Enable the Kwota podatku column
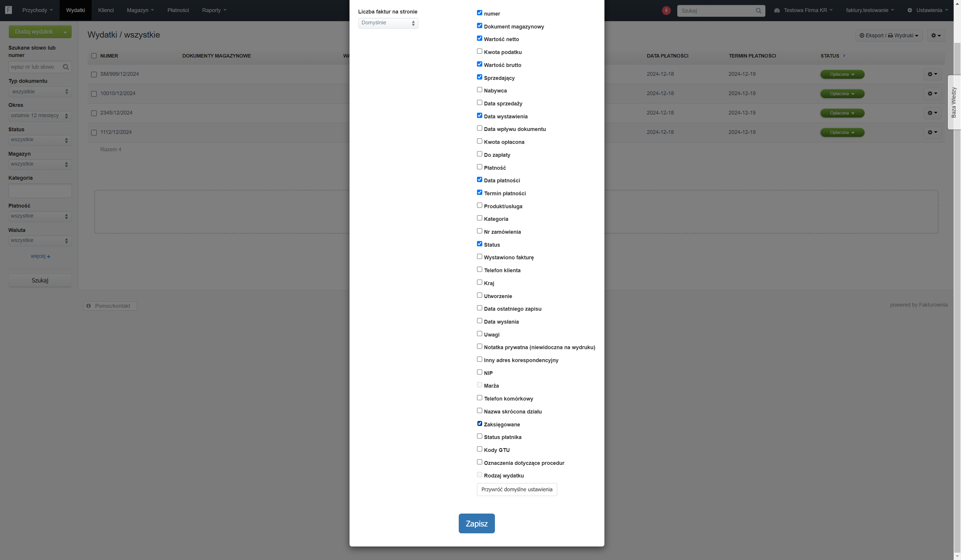 point(479,51)
